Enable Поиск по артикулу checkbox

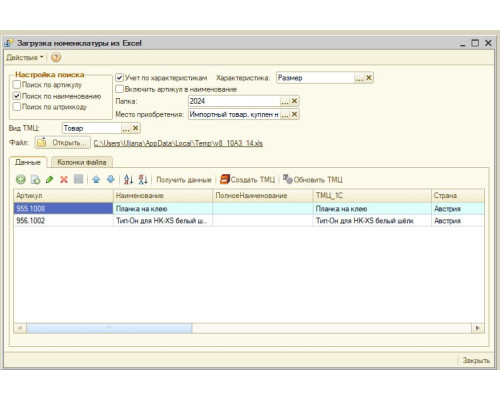click(17, 85)
